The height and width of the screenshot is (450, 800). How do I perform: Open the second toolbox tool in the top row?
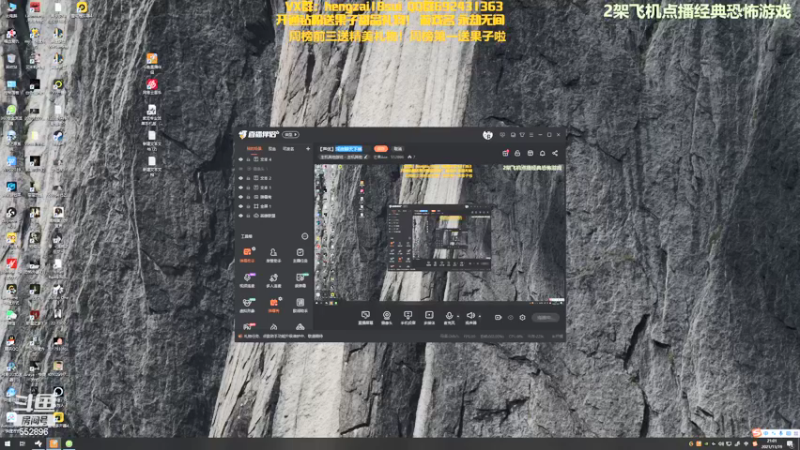point(273,255)
